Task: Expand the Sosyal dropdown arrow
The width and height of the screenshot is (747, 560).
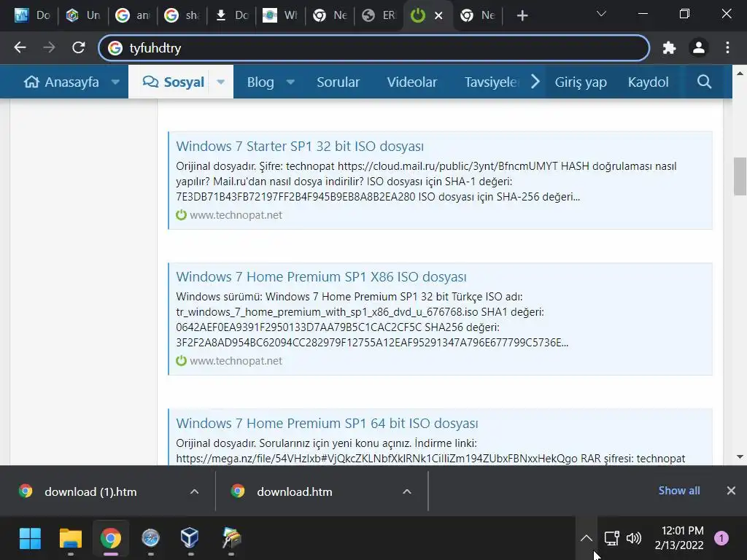Action: point(220,82)
